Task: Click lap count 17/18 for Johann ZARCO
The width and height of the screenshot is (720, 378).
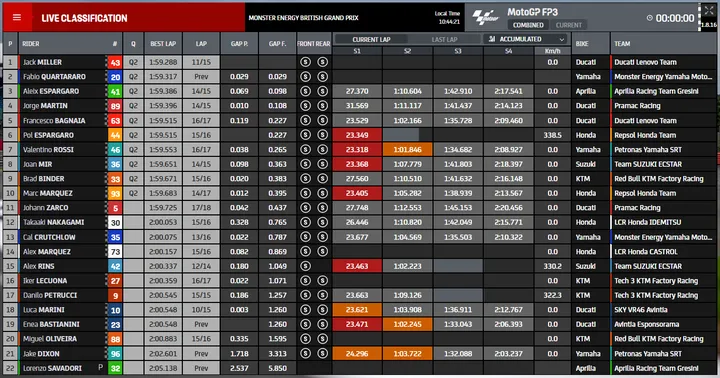Action: [201, 208]
